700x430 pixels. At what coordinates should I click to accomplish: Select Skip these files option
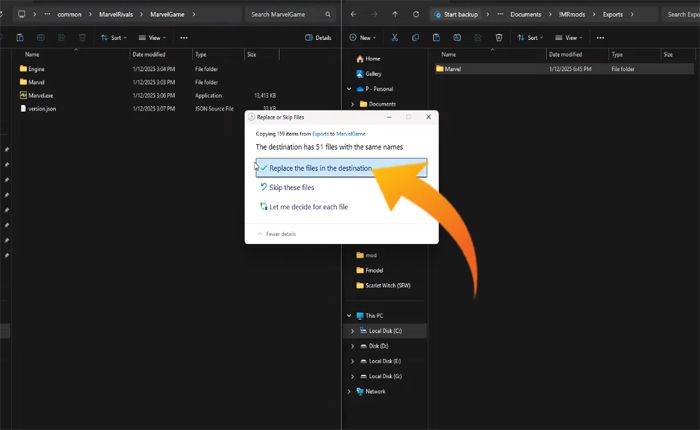point(291,187)
